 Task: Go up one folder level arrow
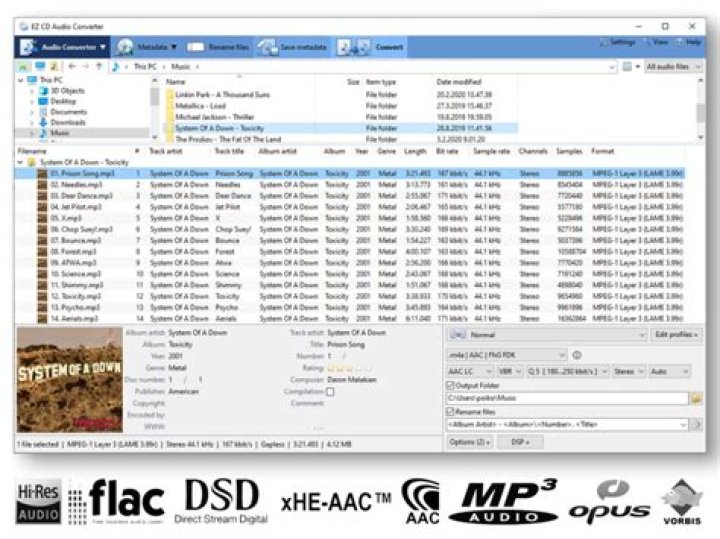click(99, 67)
